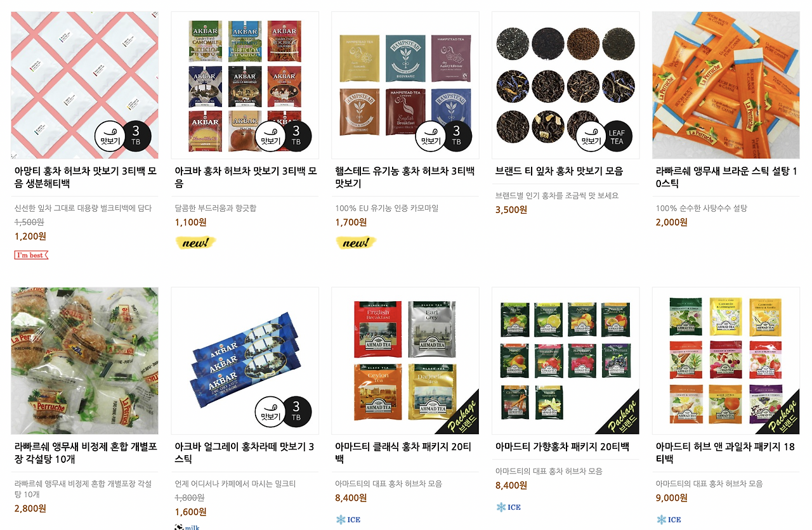Click the 'new!' badge under 햄스테드 유기농 홍차

click(356, 242)
